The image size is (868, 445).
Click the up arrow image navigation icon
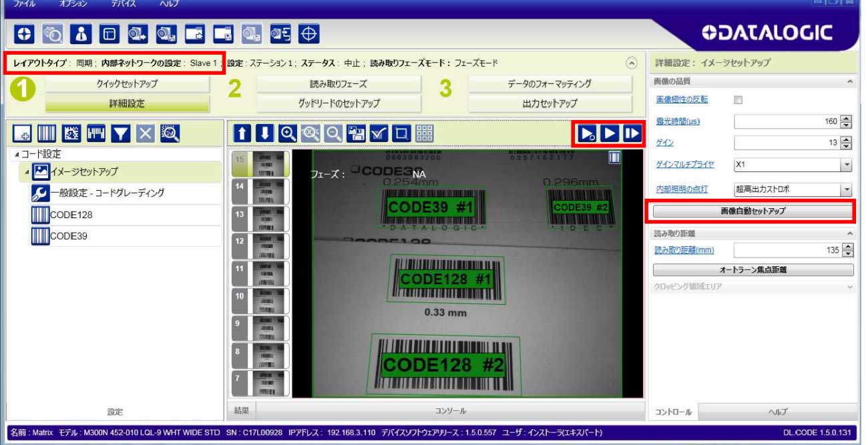click(243, 133)
